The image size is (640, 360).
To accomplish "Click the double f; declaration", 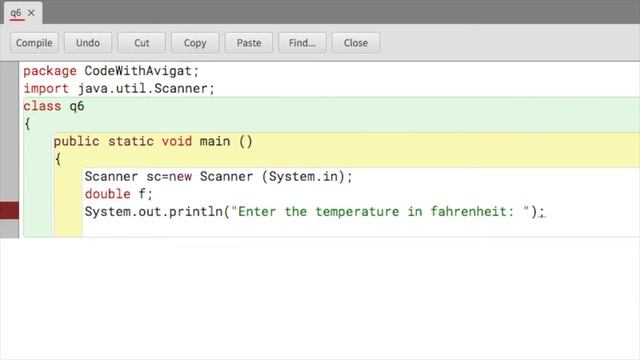I will click(x=119, y=194).
